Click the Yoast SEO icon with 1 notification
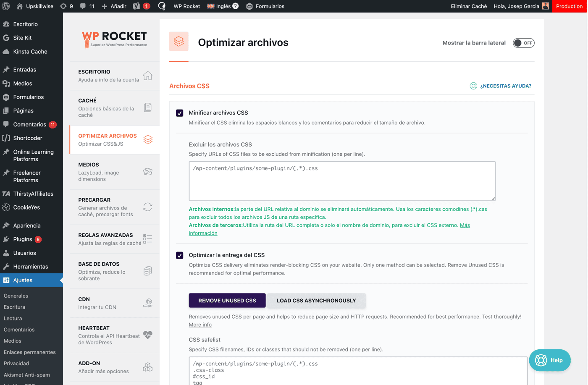The image size is (588, 385). click(141, 6)
